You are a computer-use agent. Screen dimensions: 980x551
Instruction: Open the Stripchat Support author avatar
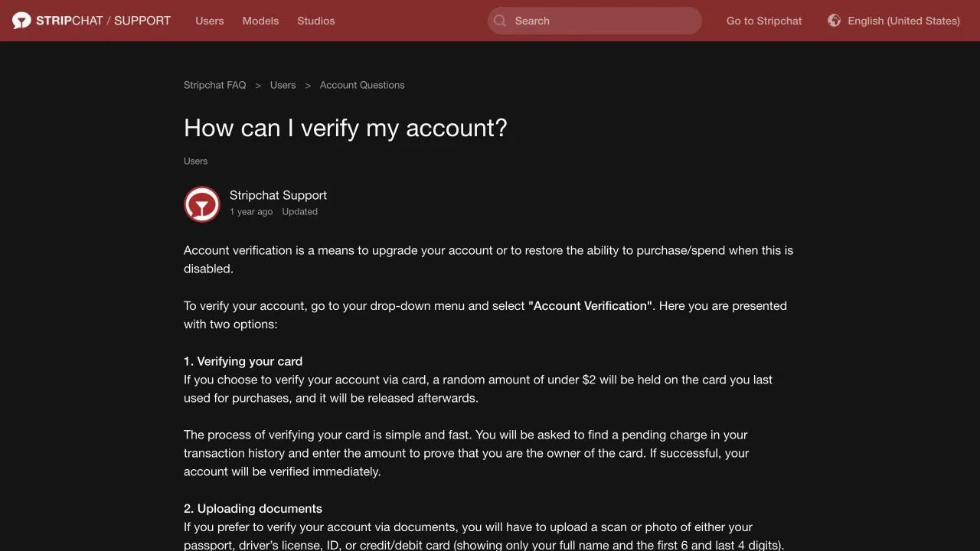click(x=202, y=204)
